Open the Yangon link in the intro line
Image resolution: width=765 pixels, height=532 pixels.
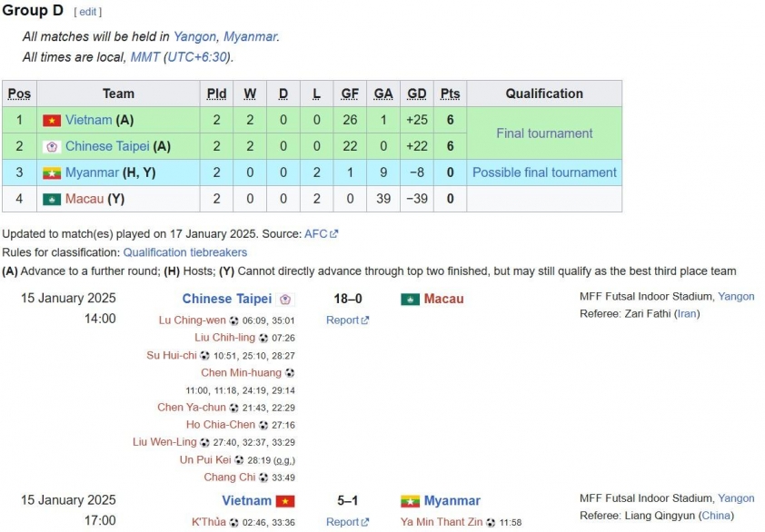tap(194, 36)
